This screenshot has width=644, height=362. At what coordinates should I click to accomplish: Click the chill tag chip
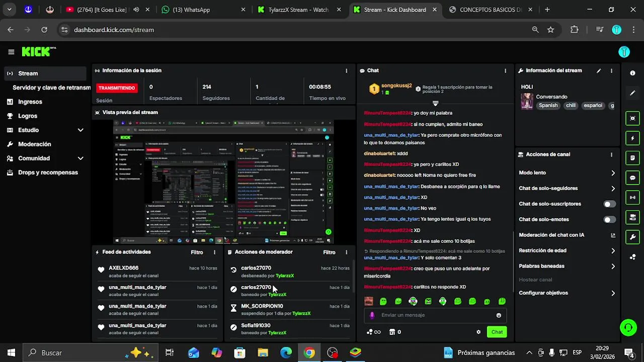click(x=571, y=106)
